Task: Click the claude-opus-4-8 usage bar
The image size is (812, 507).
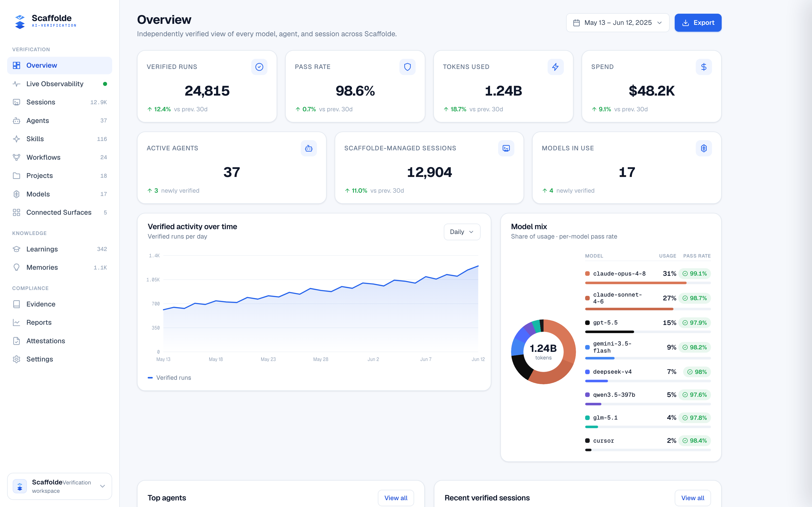Action: [648, 283]
